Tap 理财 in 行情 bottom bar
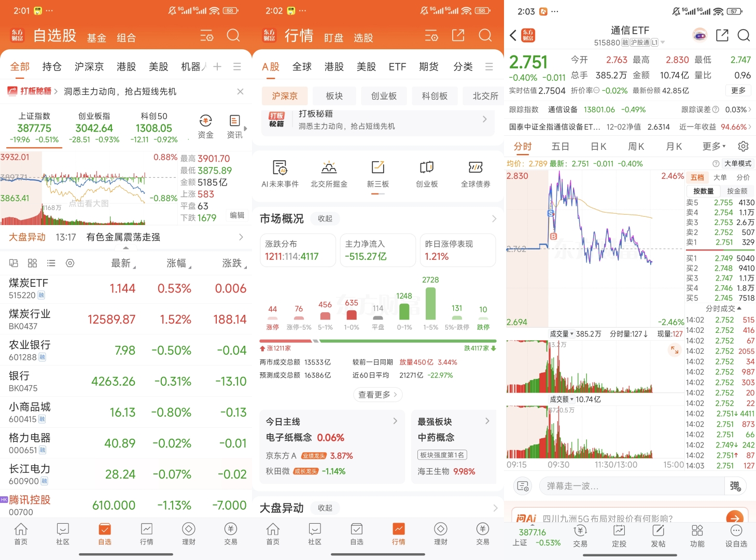The width and height of the screenshot is (756, 560). coord(441,534)
